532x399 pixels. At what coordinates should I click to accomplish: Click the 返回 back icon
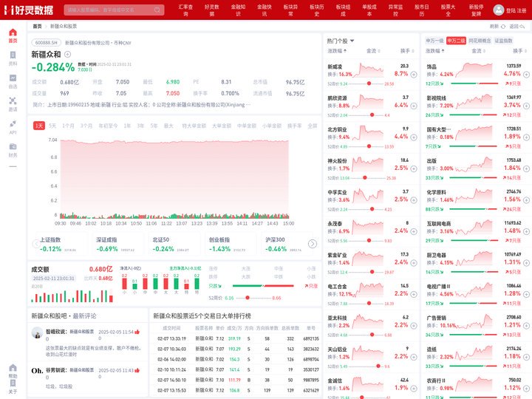click(522, 27)
